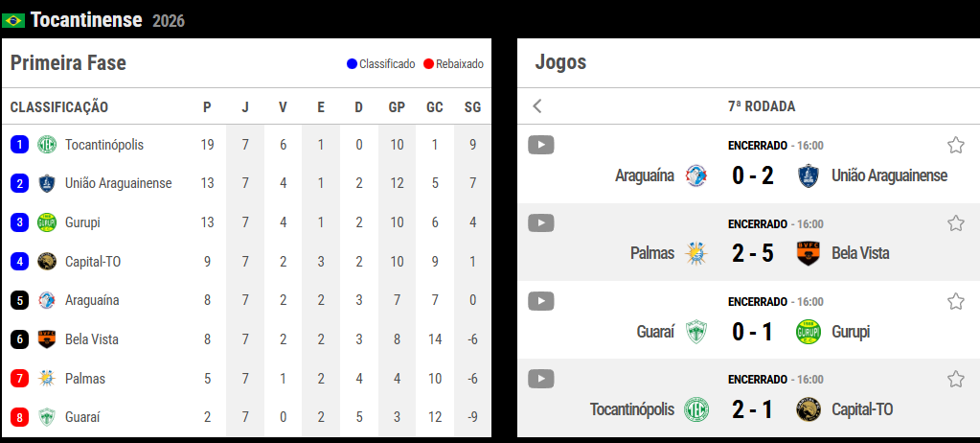The height and width of the screenshot is (443, 980).
Task: Click the Bela Vista crest in match list
Action: (809, 253)
